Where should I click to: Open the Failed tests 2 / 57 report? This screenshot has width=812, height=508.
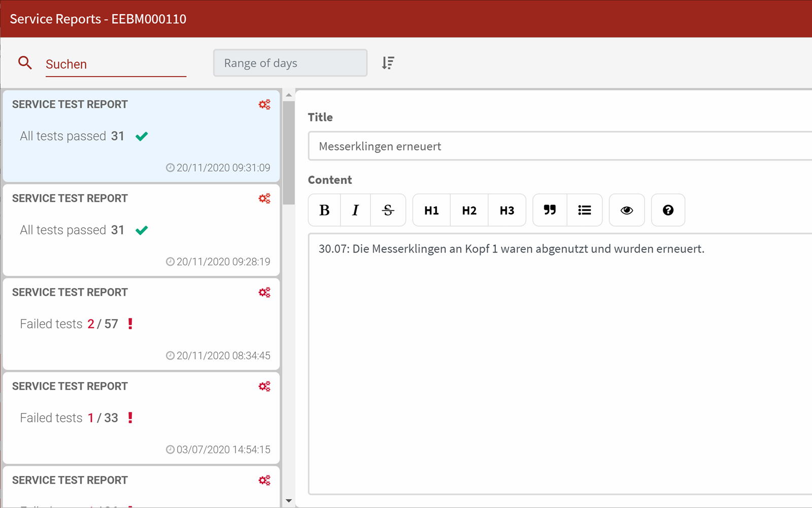pos(141,324)
